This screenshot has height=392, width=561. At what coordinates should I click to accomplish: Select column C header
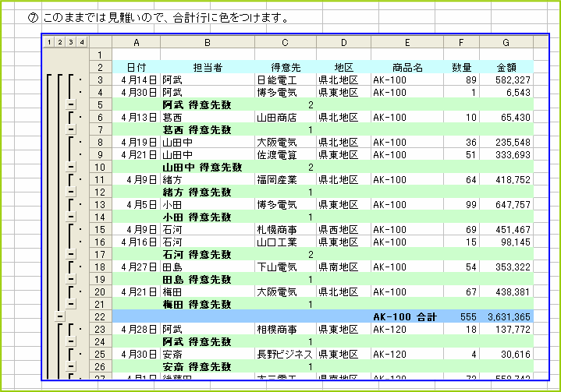click(x=285, y=43)
